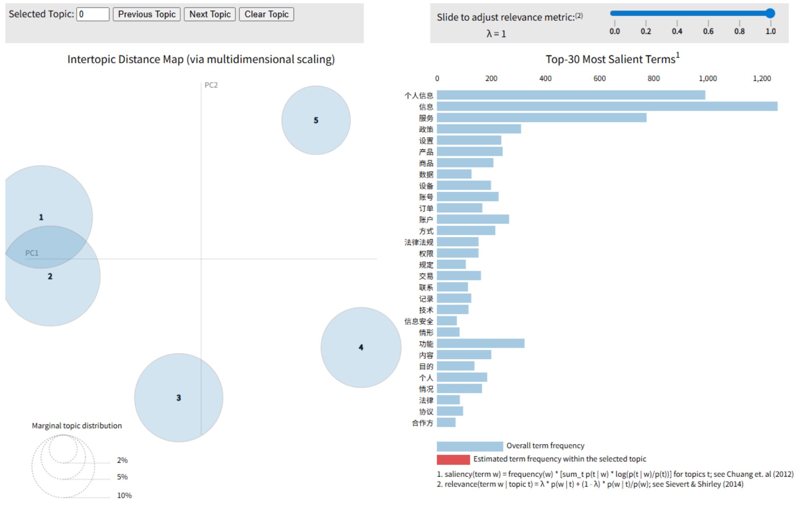The width and height of the screenshot is (812, 506).
Task: Click the bar for term 功能
Action: 480,344
